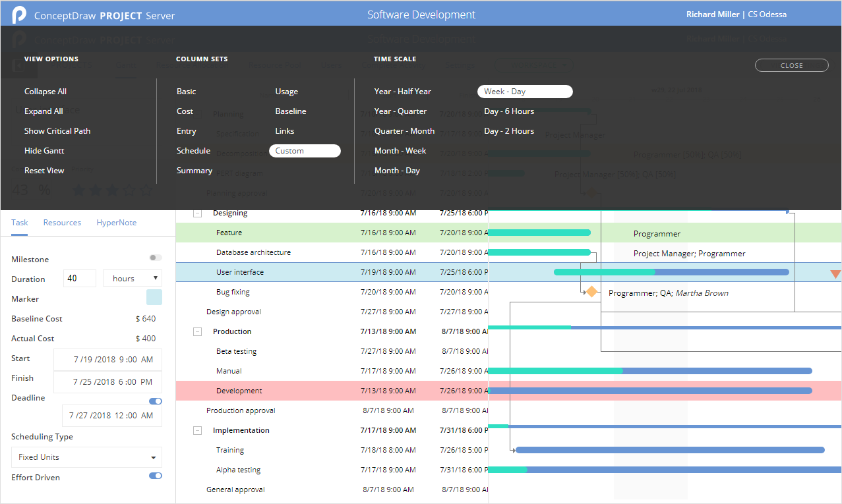Collapse the Implementation task group
This screenshot has height=504, width=842.
point(197,431)
